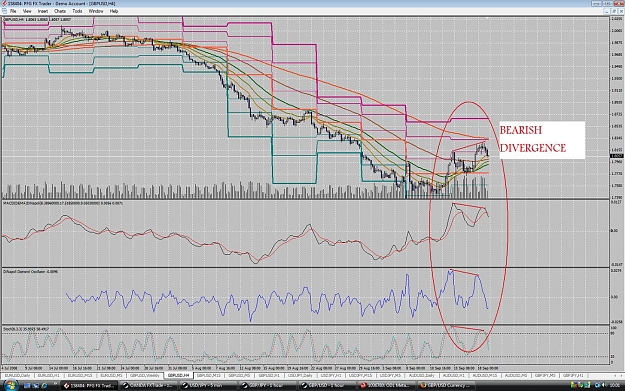Switch to the GBPUSD,M15 chart tab

click(x=209, y=375)
